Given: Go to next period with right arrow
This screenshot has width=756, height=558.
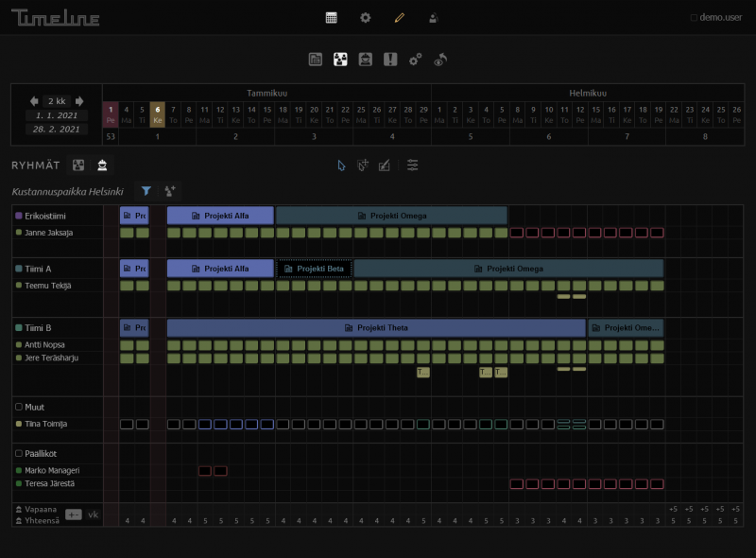Looking at the screenshot, I should 79,101.
